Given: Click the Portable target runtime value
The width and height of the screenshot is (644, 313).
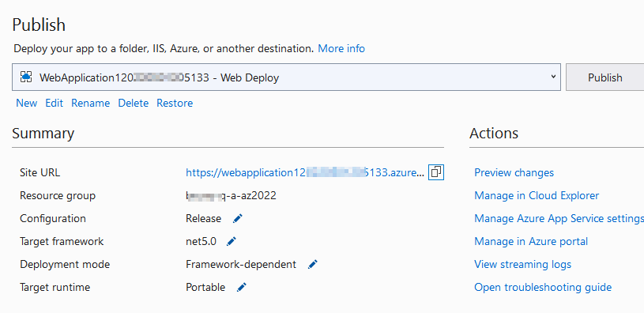Looking at the screenshot, I should click(205, 287).
